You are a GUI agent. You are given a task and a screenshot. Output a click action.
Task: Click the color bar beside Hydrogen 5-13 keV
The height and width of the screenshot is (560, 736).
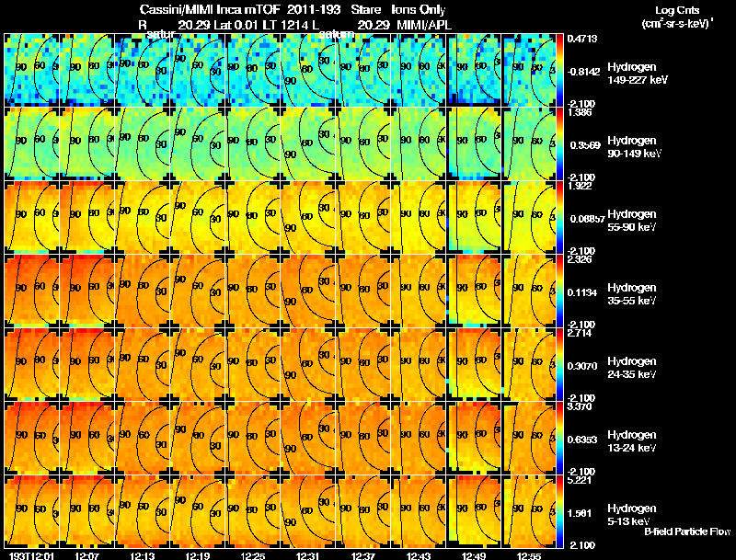click(x=559, y=511)
